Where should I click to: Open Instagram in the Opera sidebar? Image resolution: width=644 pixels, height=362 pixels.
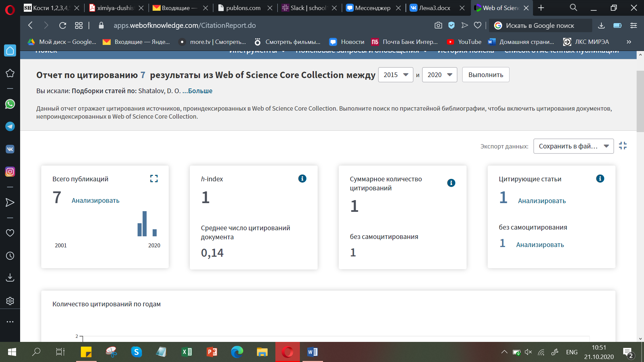pos(10,172)
